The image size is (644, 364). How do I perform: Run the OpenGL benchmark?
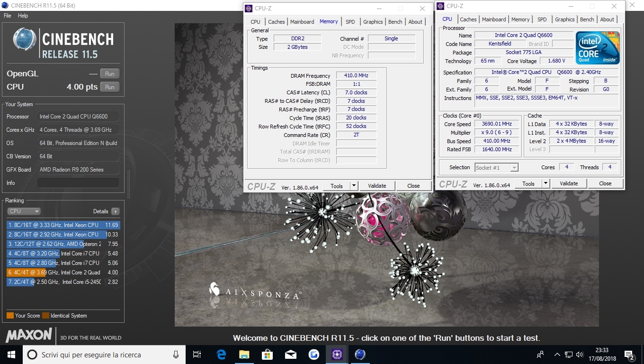[x=110, y=73]
